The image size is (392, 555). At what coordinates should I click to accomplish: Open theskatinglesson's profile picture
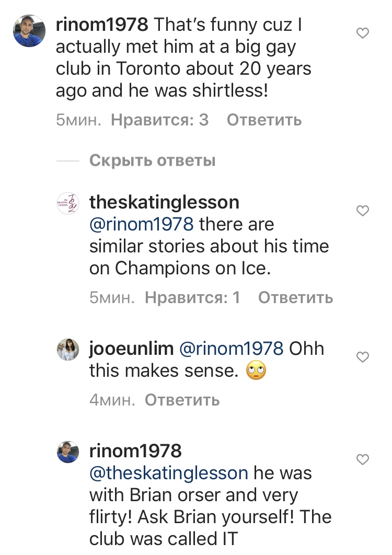click(67, 203)
